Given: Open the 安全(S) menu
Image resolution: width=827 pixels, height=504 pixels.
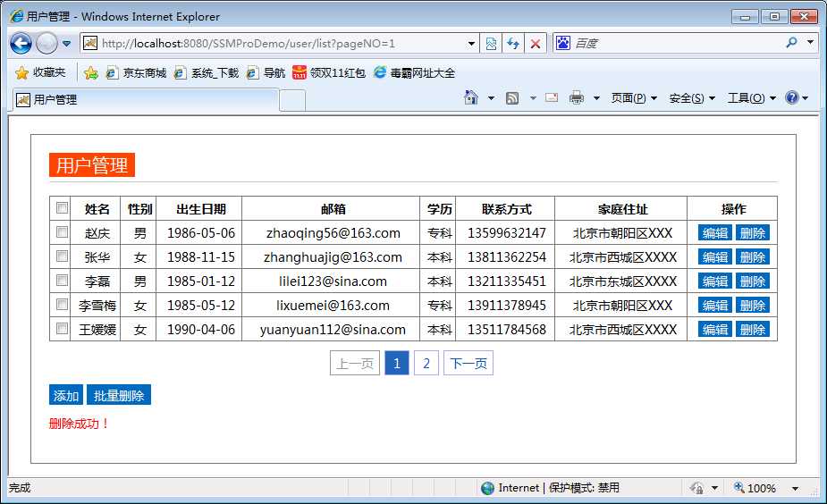Looking at the screenshot, I should tap(692, 98).
